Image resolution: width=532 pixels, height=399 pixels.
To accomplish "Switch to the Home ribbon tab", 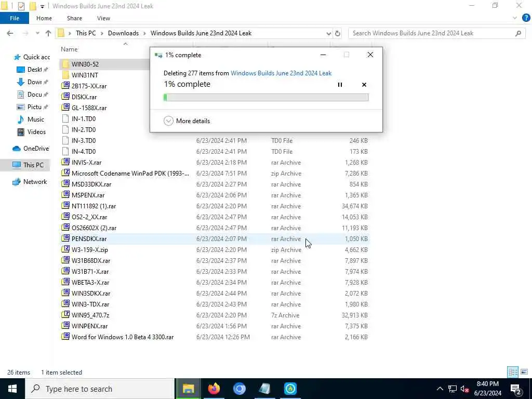I will [44, 18].
